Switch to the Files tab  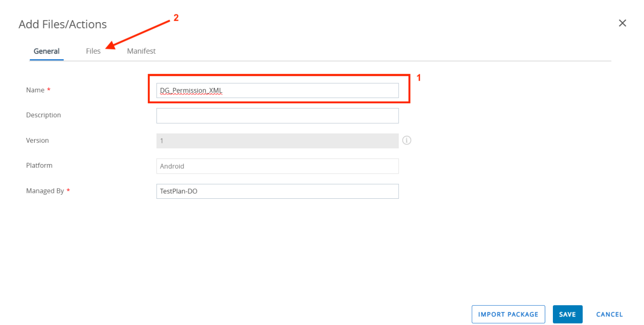(x=93, y=51)
